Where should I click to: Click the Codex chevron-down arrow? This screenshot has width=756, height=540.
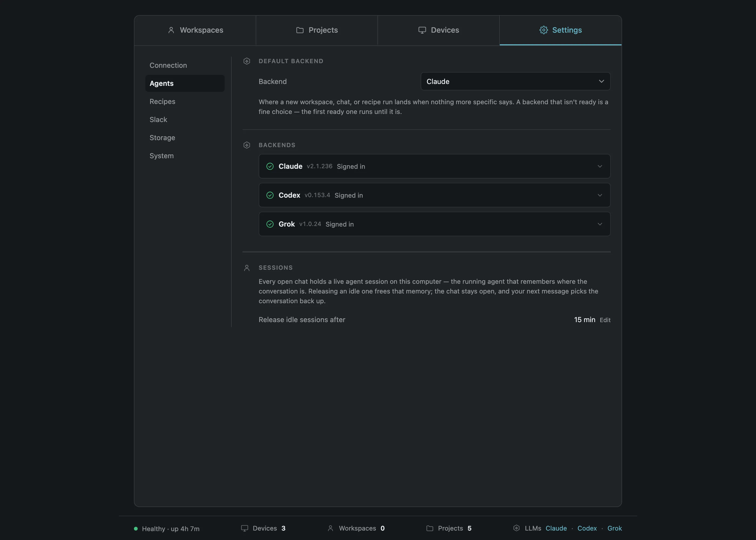[600, 195]
